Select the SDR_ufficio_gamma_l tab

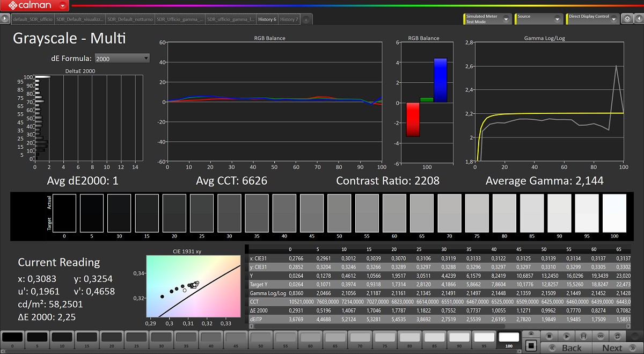click(231, 19)
